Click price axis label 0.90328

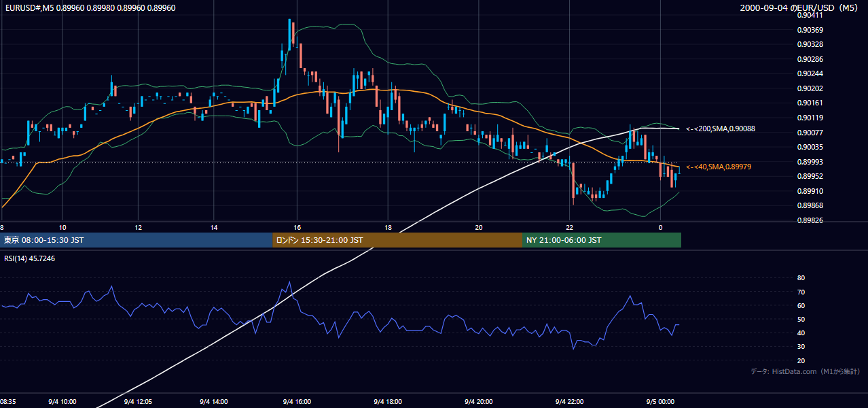tap(810, 44)
